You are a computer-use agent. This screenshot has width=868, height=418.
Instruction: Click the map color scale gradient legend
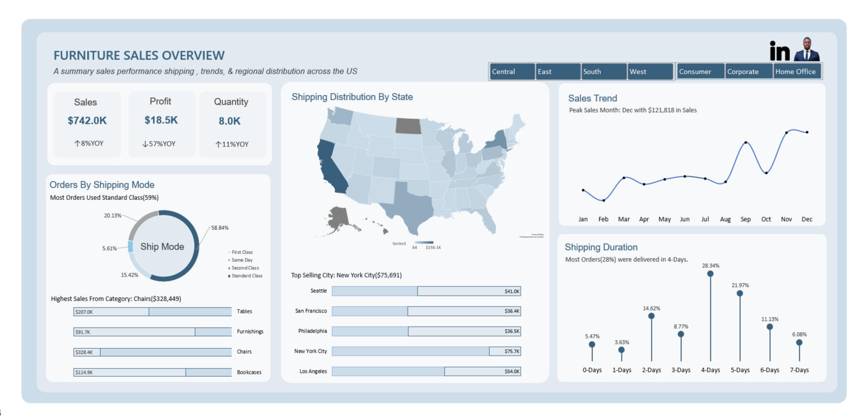(423, 243)
